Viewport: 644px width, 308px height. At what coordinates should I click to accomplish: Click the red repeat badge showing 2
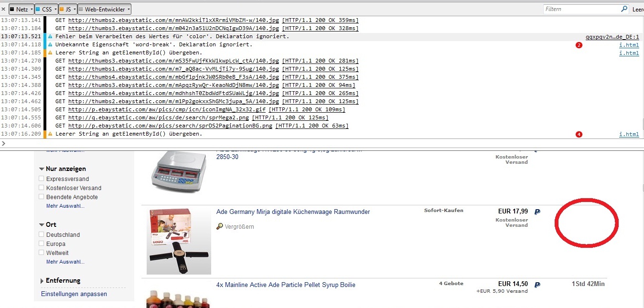click(579, 45)
